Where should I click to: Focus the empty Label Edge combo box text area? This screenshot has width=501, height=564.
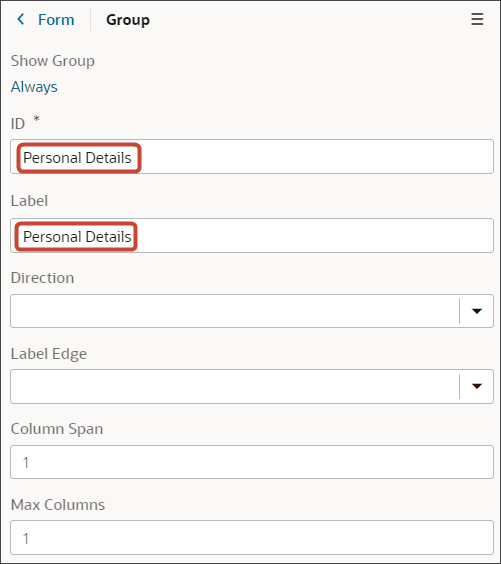(235, 386)
